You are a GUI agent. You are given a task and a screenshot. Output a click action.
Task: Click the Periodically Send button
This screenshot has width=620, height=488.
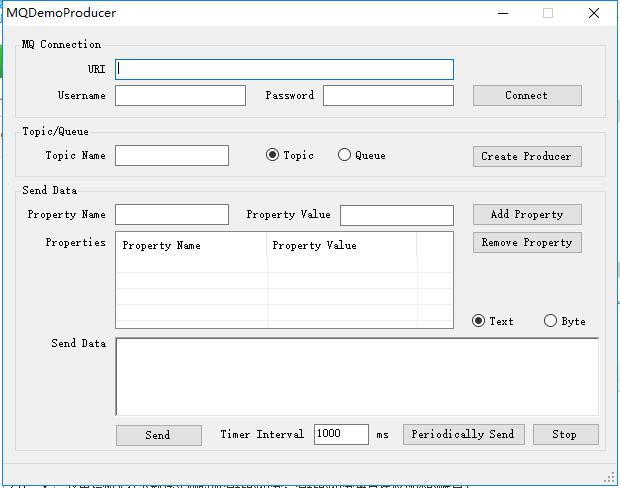pos(464,435)
